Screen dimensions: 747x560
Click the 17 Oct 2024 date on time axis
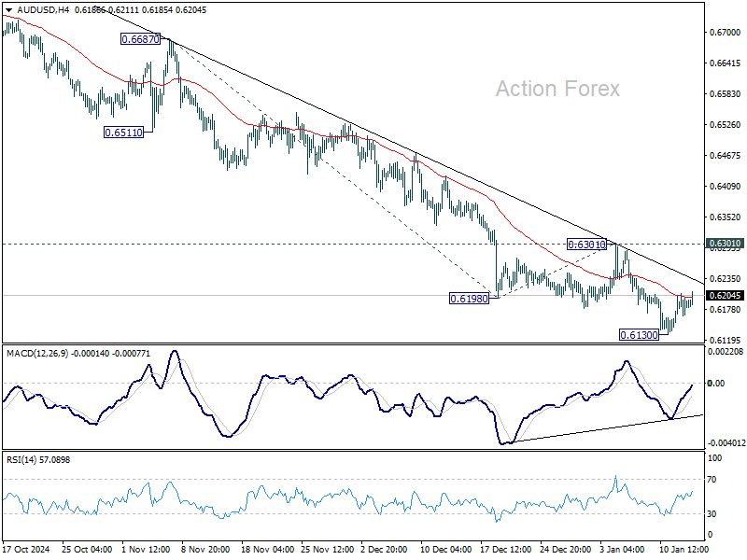coord(26,549)
